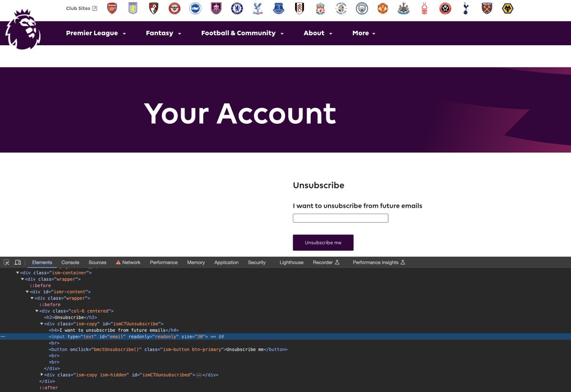Expand the ismCTUunsubscribed hidden div node

[x=42, y=374]
